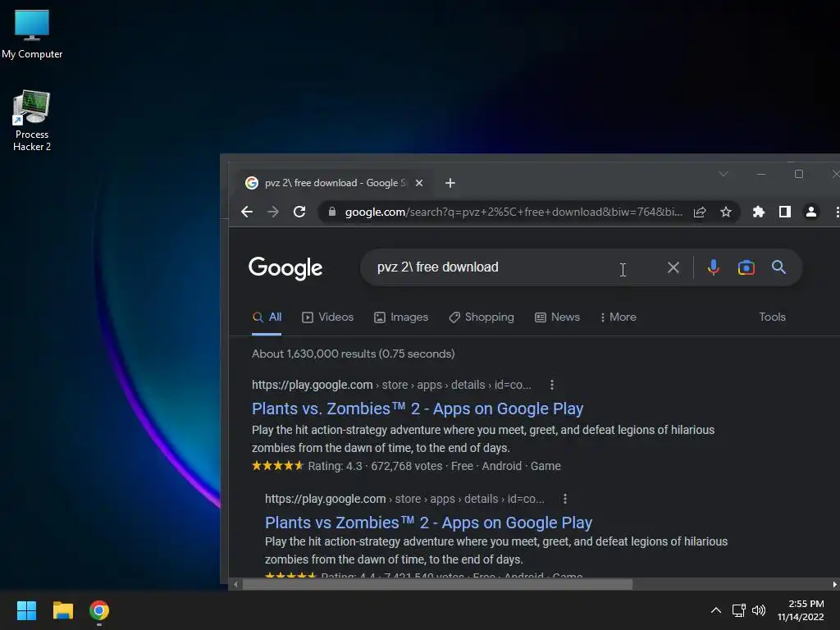Open options menu for the first Play result

(x=552, y=385)
